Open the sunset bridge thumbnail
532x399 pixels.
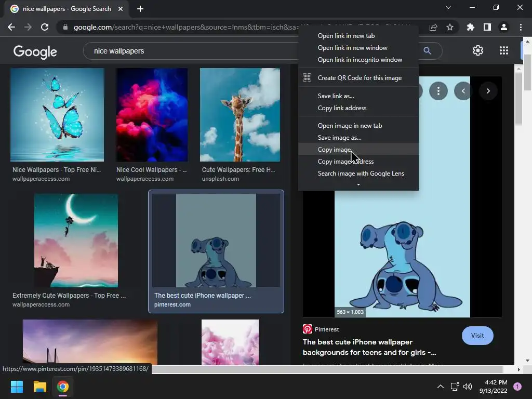tap(90, 342)
